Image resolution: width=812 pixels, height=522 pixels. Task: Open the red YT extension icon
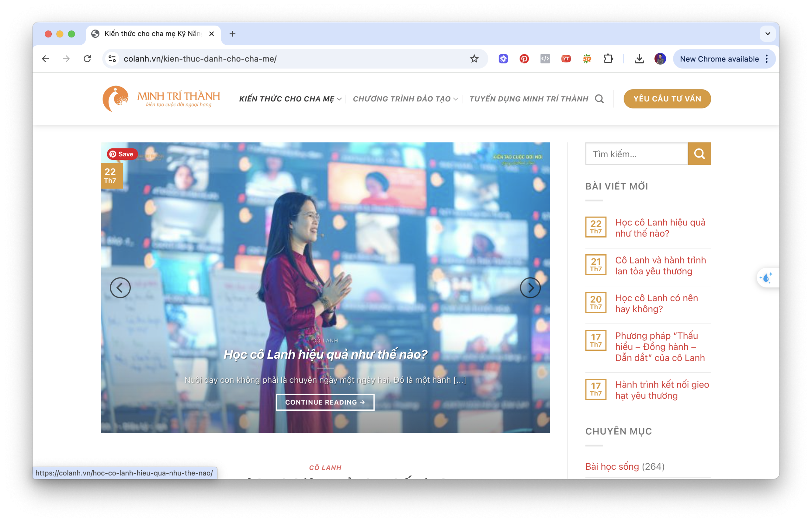tap(566, 59)
